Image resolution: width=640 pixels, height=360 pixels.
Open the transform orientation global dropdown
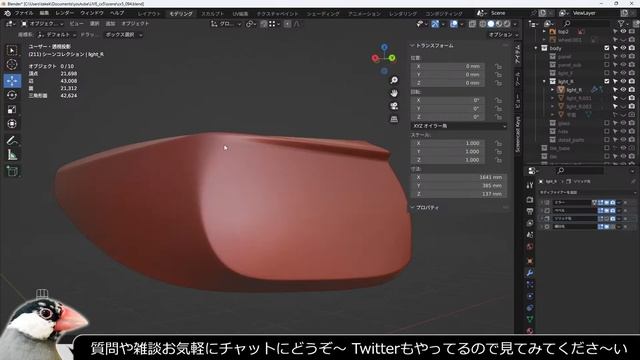226,24
